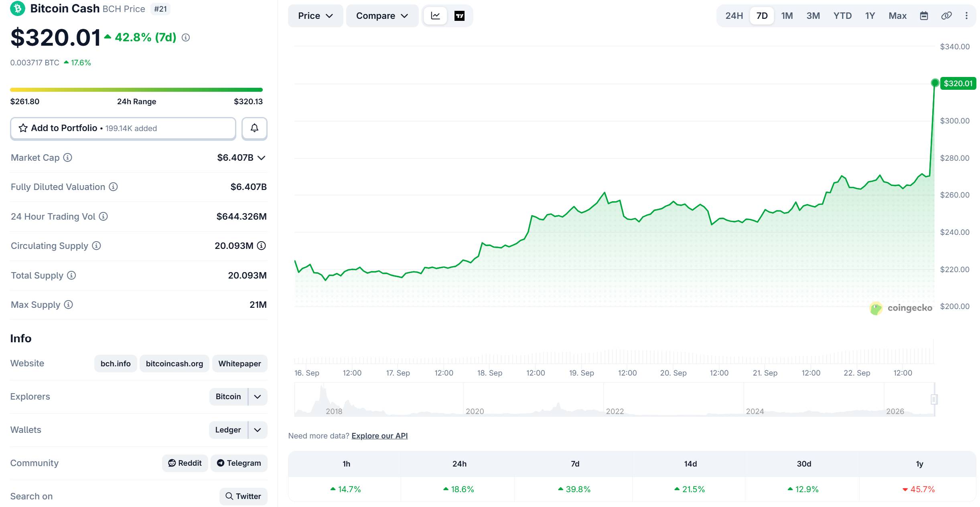This screenshot has height=507, width=980.
Task: Click the Ledger wallet button
Action: pos(228,430)
